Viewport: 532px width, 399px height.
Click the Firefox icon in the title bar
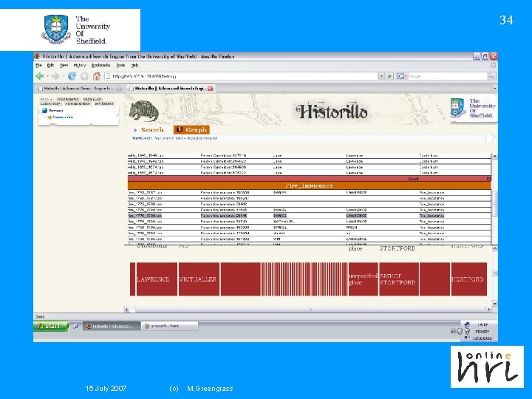tap(38, 56)
